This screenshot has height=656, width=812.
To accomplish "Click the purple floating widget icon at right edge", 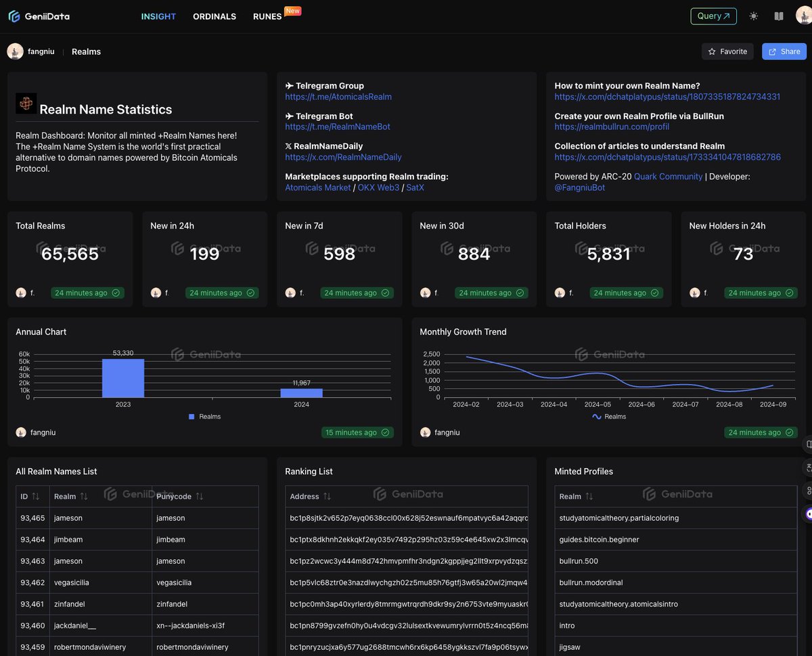I will 809,513.
